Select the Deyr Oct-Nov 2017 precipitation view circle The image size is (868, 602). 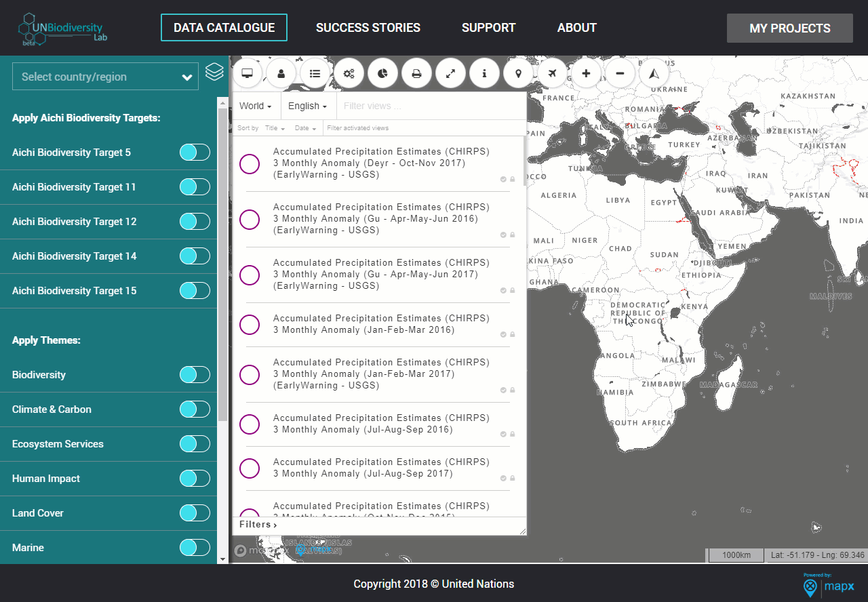tap(250, 163)
